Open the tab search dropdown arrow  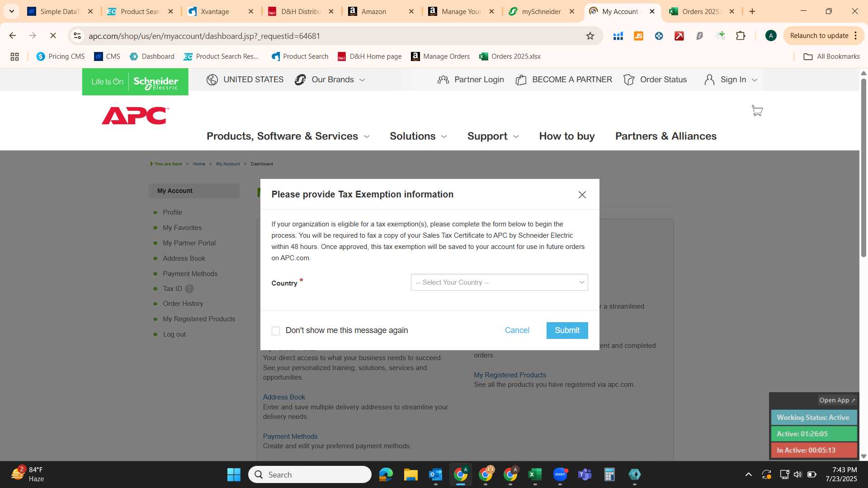point(12,11)
